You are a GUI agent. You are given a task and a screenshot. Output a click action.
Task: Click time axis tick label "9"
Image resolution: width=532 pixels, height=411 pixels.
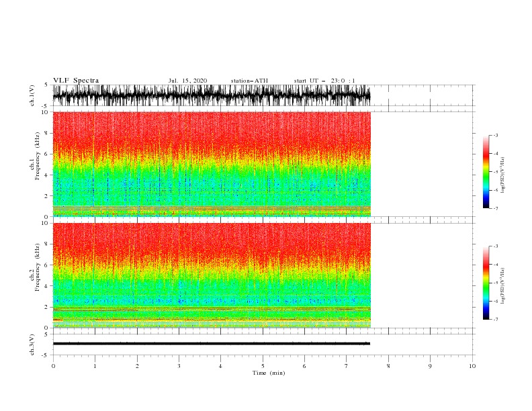pyautogui.click(x=430, y=366)
